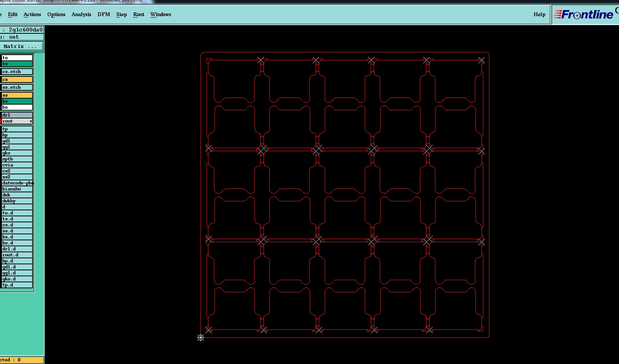This screenshot has width=619, height=364.
Task: Open the Analysis menu
Action: tap(81, 14)
